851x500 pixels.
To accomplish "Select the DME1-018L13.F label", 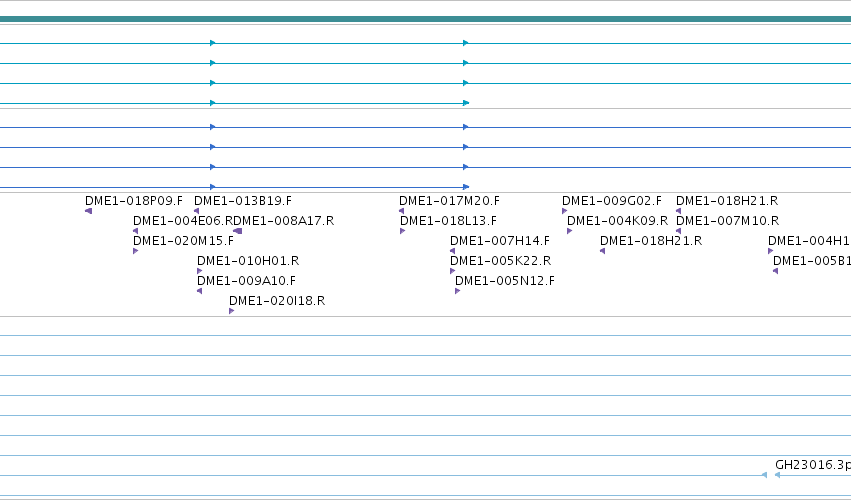I will pos(448,221).
